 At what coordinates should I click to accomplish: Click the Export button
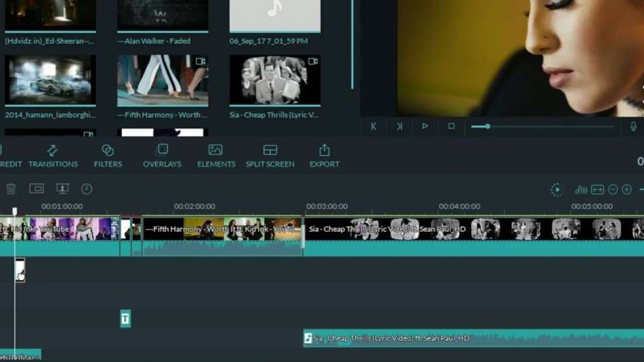coord(324,156)
